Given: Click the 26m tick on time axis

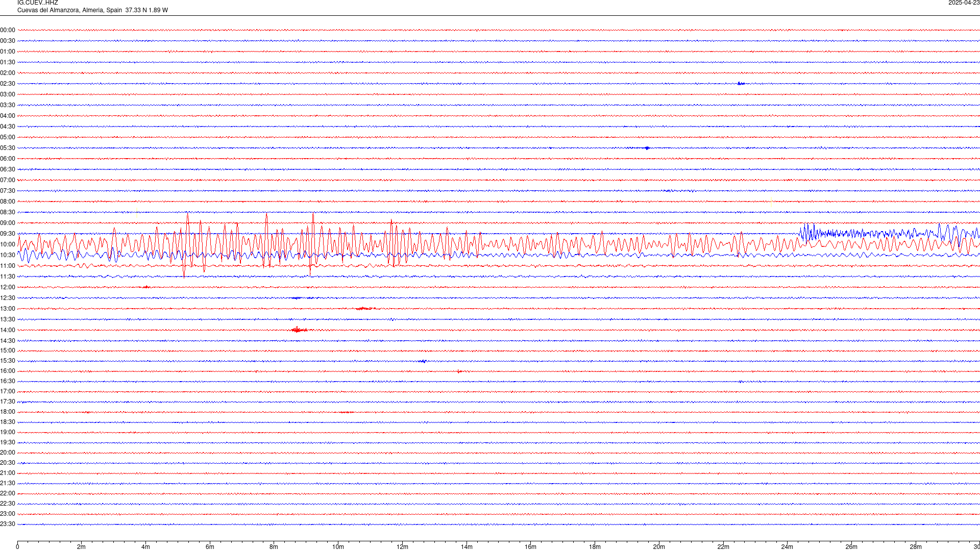Looking at the screenshot, I should click(x=851, y=547).
